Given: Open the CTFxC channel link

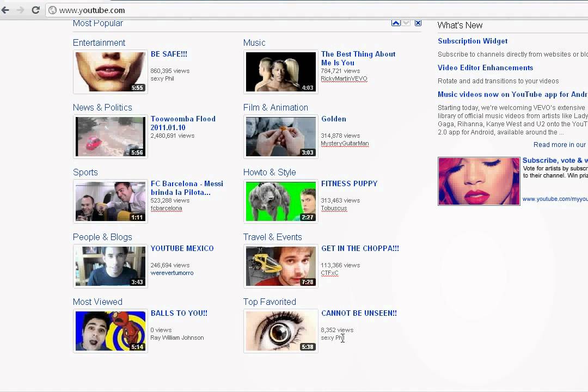Looking at the screenshot, I should point(329,273).
